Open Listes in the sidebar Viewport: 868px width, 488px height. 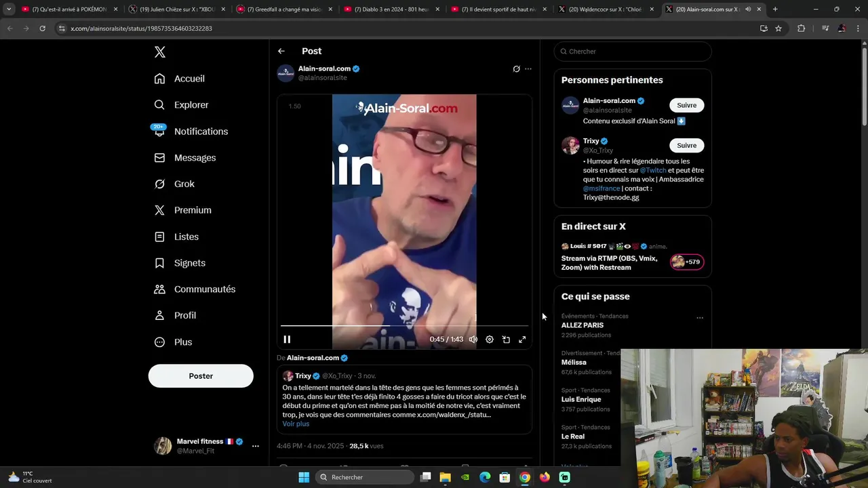[176, 237]
